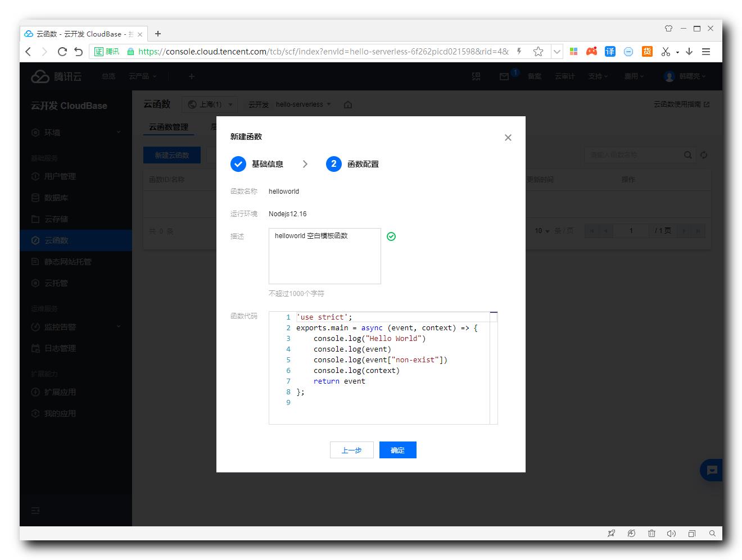This screenshot has height=560, width=742.
Task: Click the 基础信息 step checkmark circle
Action: click(x=238, y=164)
